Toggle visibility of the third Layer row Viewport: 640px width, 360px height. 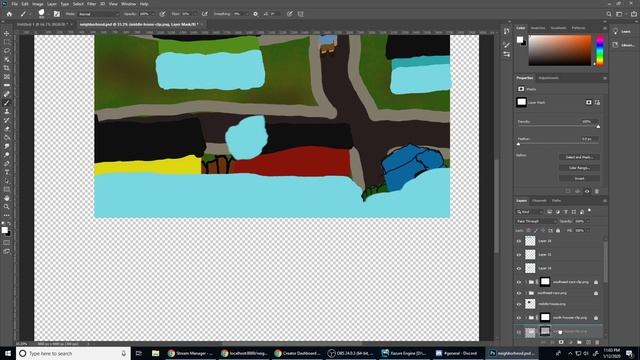tap(519, 268)
